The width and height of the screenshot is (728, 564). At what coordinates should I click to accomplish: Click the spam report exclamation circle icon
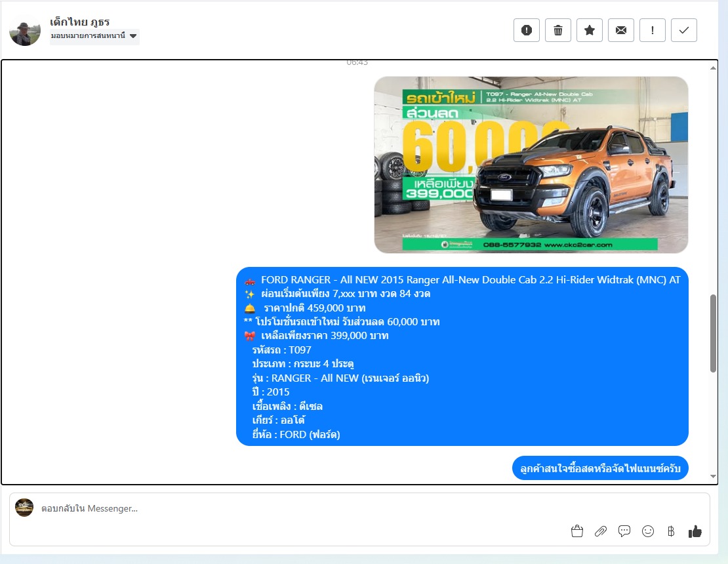pos(527,30)
